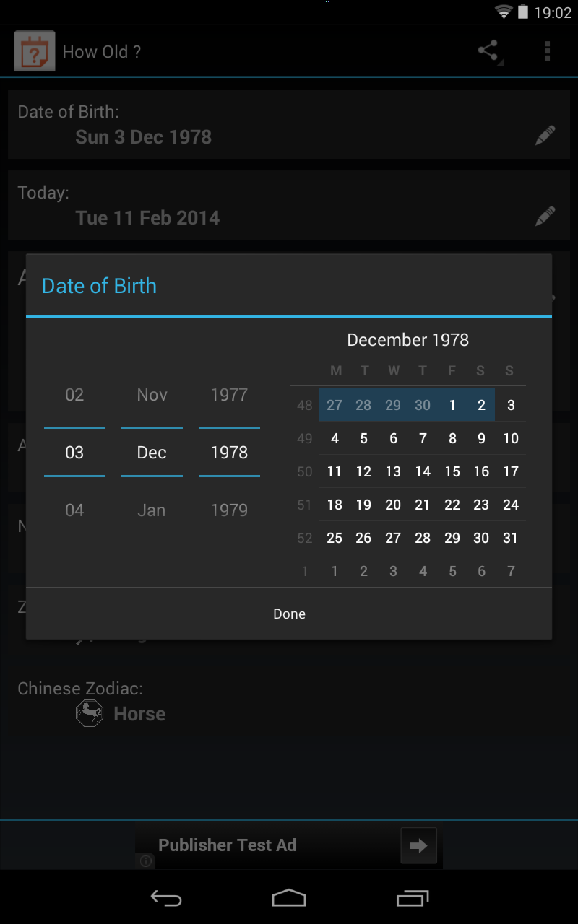The height and width of the screenshot is (924, 578).
Task: Open recent apps from navigation bar
Action: click(413, 898)
